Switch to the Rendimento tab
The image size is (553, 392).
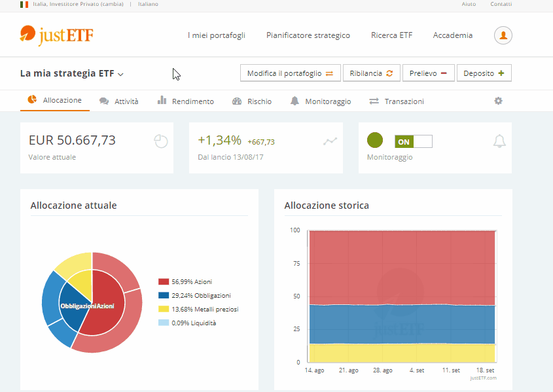click(185, 101)
